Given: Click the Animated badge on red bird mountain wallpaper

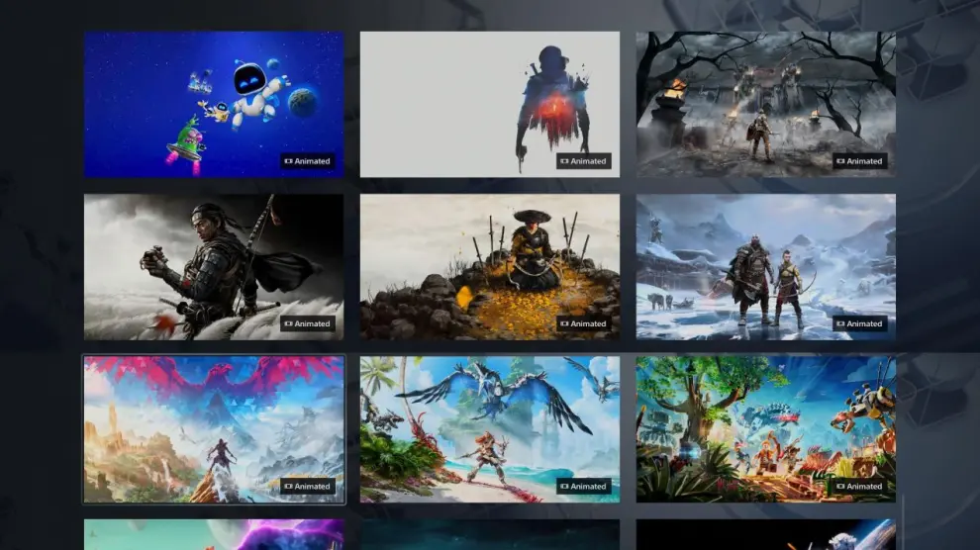Looking at the screenshot, I should tap(308, 487).
